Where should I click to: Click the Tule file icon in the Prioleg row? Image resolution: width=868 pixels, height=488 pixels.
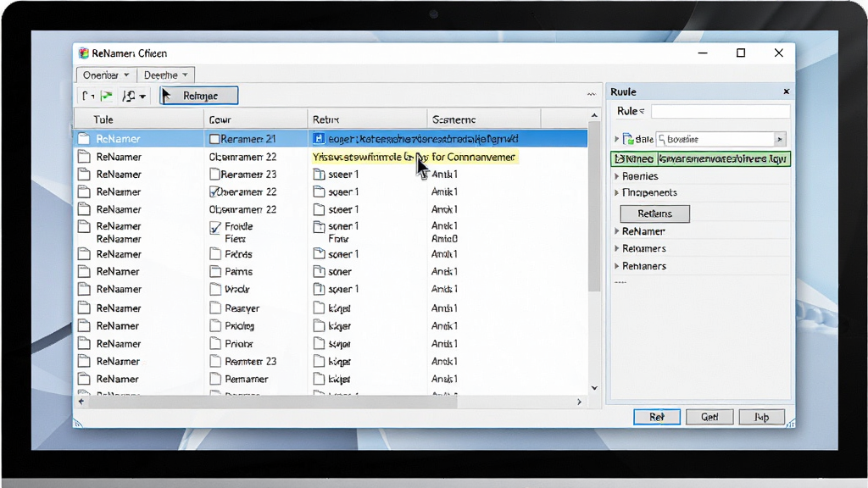click(84, 326)
